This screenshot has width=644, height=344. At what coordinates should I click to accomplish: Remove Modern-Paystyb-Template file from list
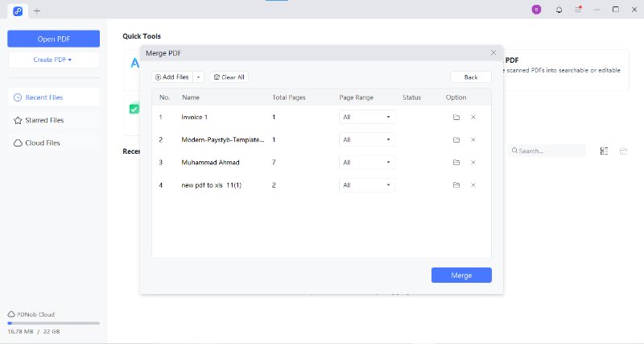[473, 139]
